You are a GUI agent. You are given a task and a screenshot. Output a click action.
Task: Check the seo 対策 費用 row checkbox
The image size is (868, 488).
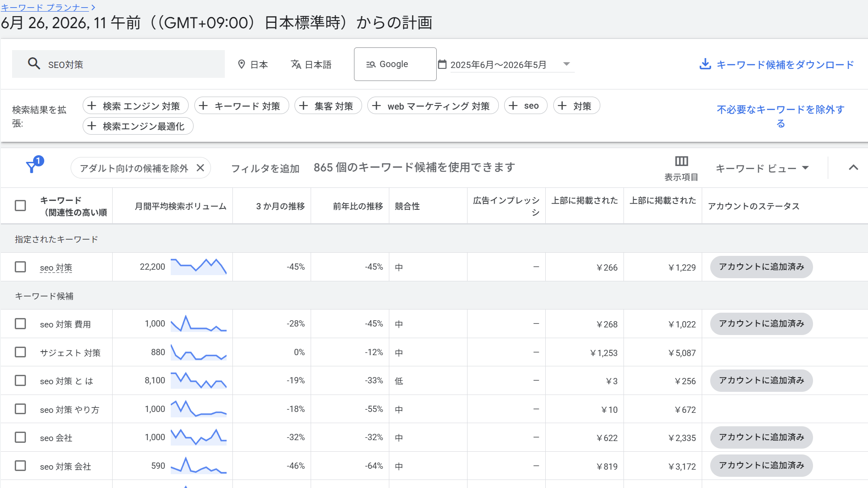(x=21, y=324)
